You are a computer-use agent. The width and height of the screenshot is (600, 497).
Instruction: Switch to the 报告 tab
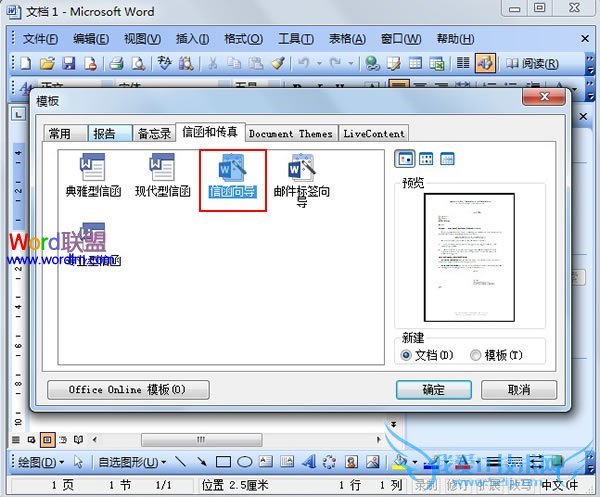(110, 133)
